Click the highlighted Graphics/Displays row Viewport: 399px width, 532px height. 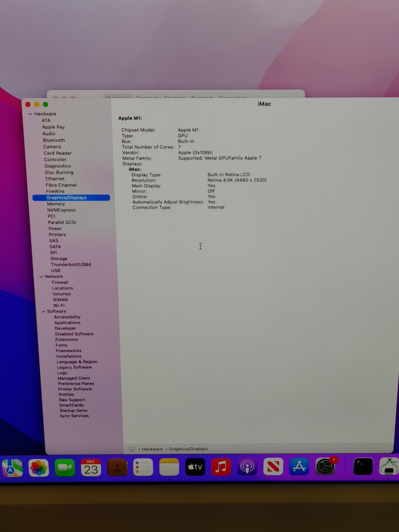[x=71, y=198]
